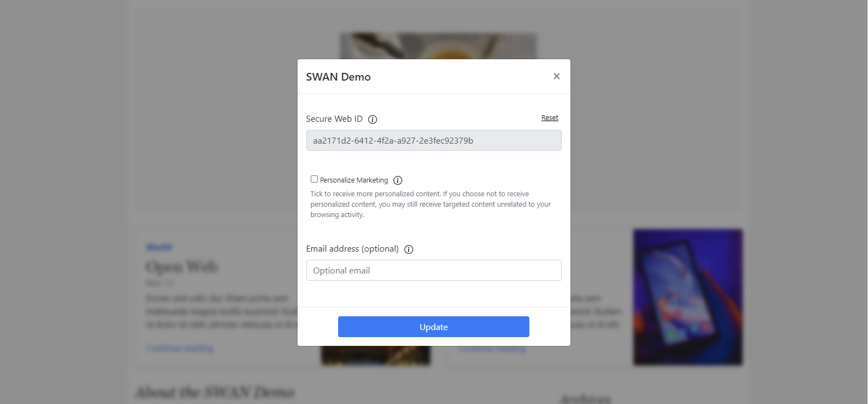Click the Secure Web ID label

click(334, 119)
